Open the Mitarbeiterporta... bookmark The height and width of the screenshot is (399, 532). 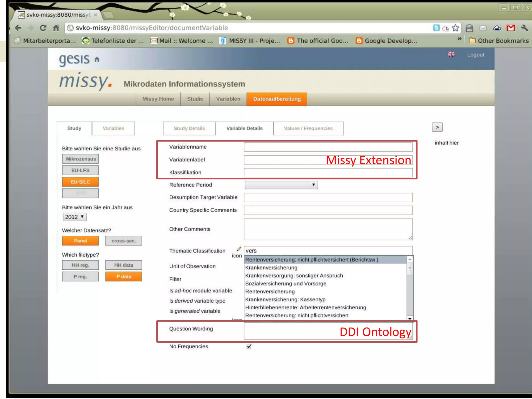coord(45,41)
